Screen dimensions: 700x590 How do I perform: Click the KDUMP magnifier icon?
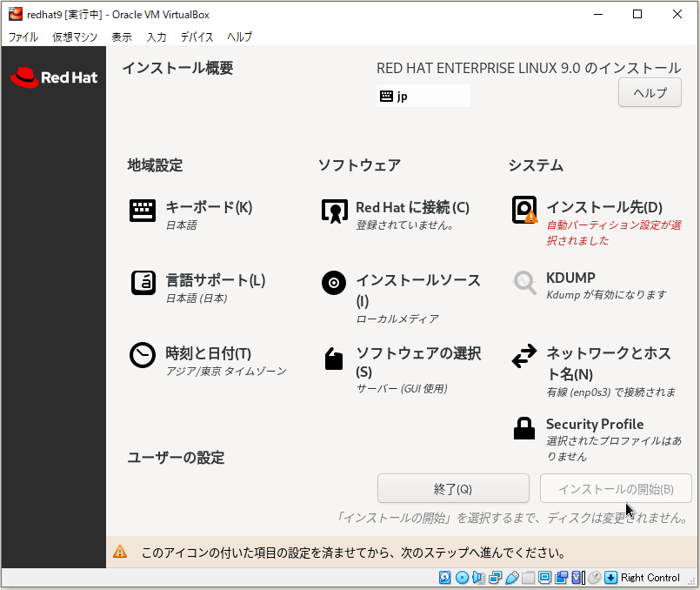coord(524,283)
